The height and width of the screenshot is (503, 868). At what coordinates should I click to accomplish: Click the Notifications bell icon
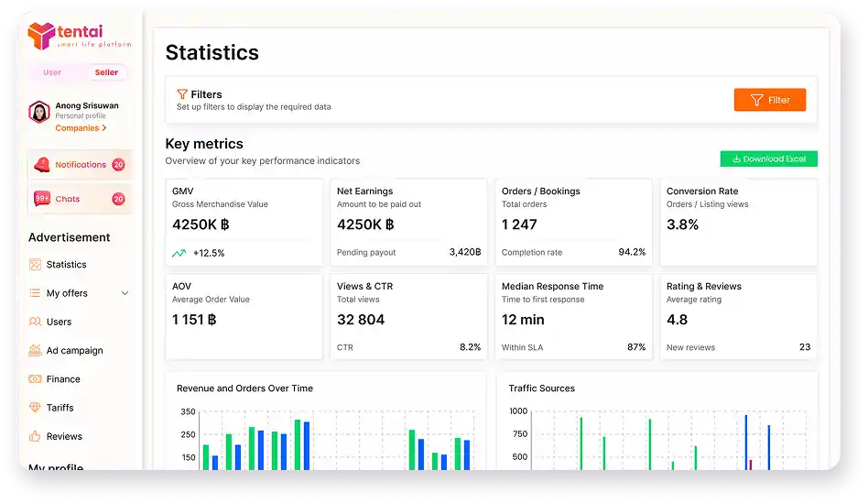click(42, 165)
